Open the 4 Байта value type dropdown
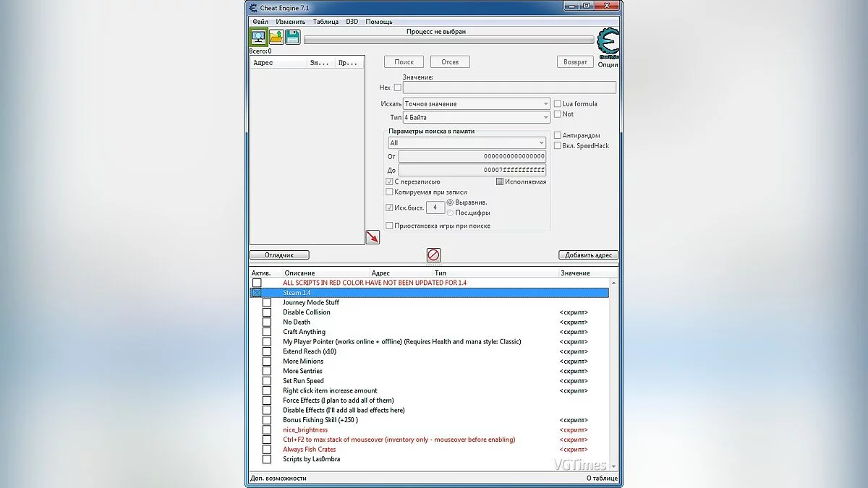This screenshot has height=488, width=868. tap(476, 117)
